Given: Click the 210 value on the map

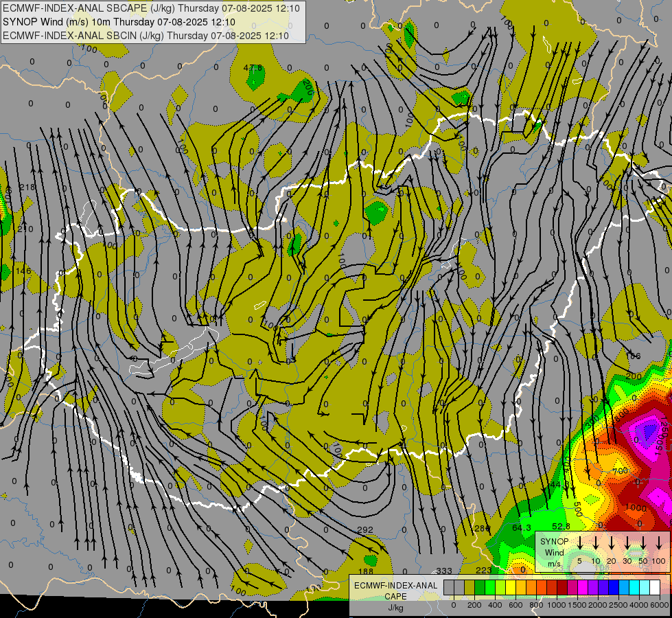Looking at the screenshot, I should pyautogui.click(x=25, y=229).
